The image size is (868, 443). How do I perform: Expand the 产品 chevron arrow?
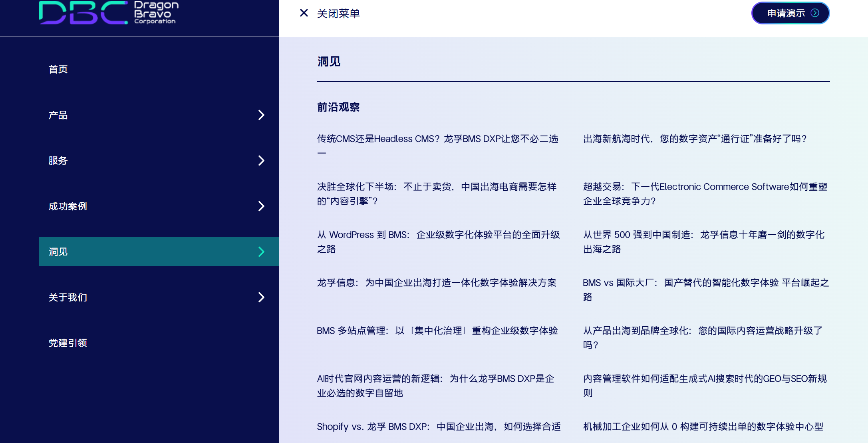261,115
